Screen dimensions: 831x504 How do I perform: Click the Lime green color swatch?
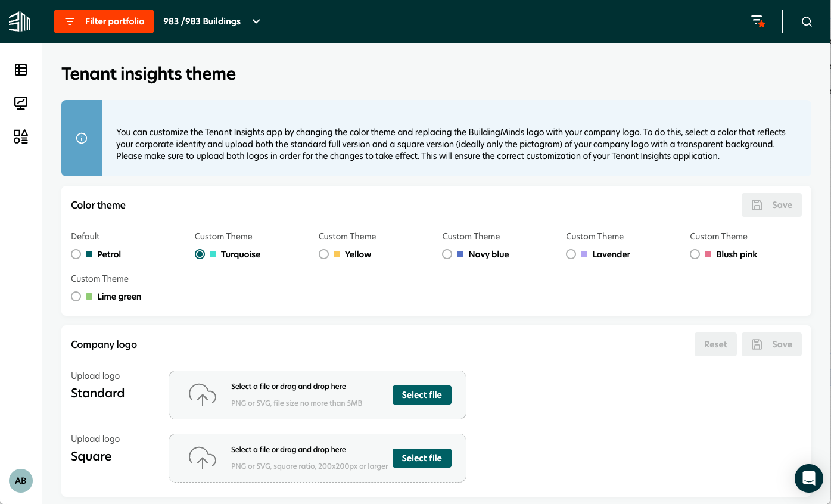(89, 297)
